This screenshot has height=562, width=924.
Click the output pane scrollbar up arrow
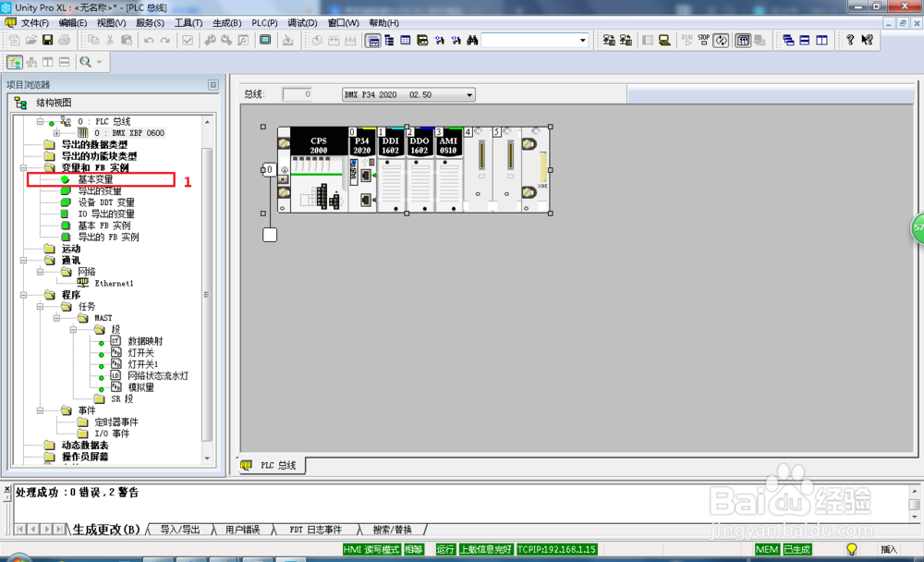914,491
